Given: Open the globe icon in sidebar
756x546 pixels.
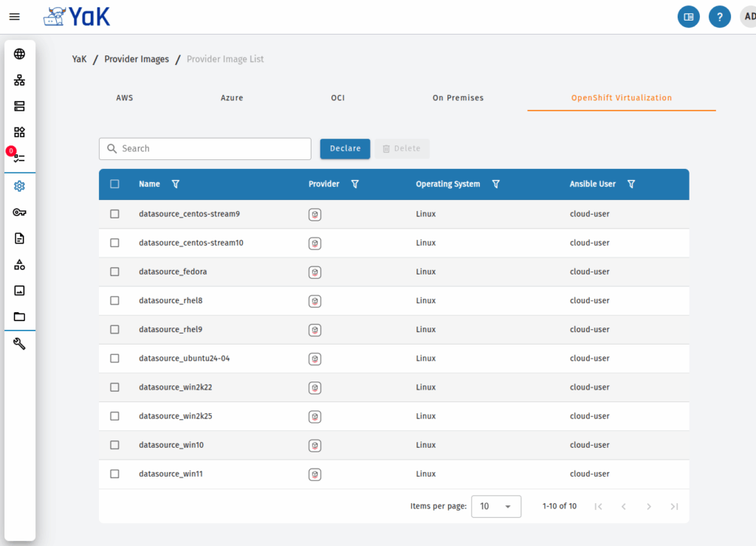Looking at the screenshot, I should click(x=19, y=54).
